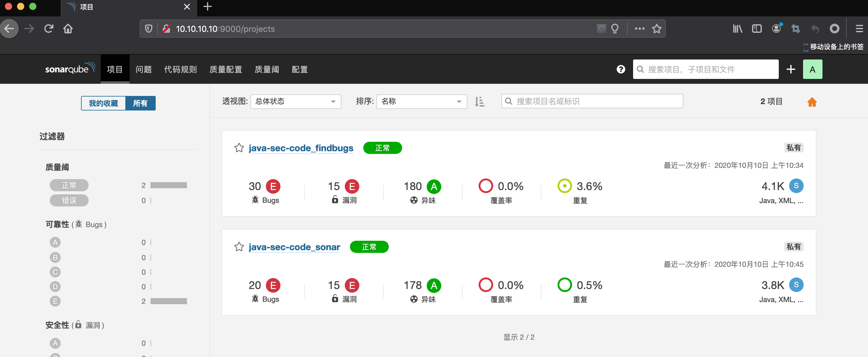
Task: Open the QR code icon in address bar
Action: pos(601,29)
